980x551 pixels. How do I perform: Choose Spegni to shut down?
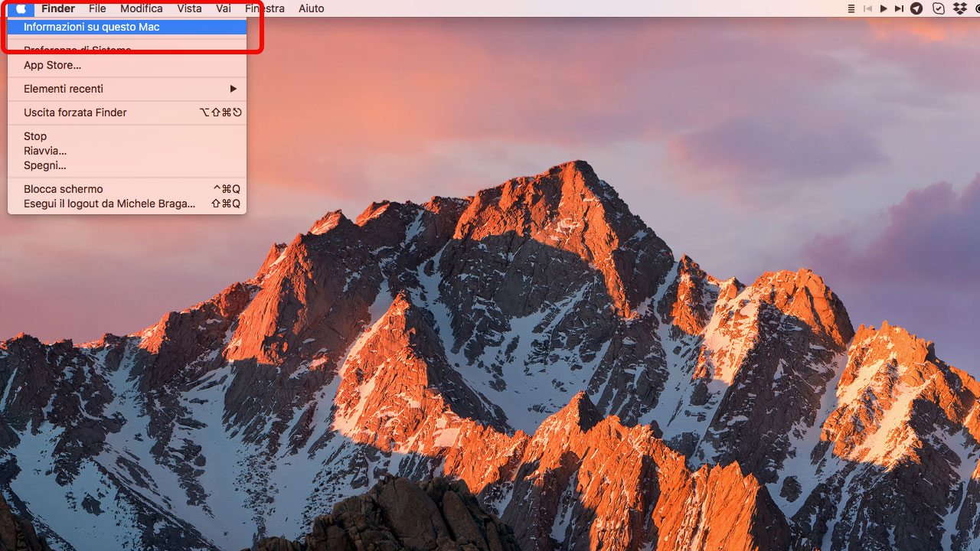[45, 165]
